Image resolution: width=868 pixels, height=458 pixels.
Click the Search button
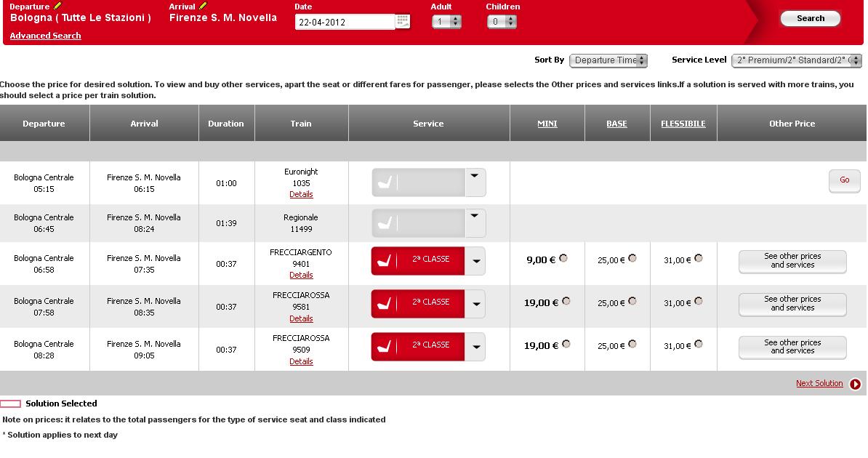coord(811,18)
